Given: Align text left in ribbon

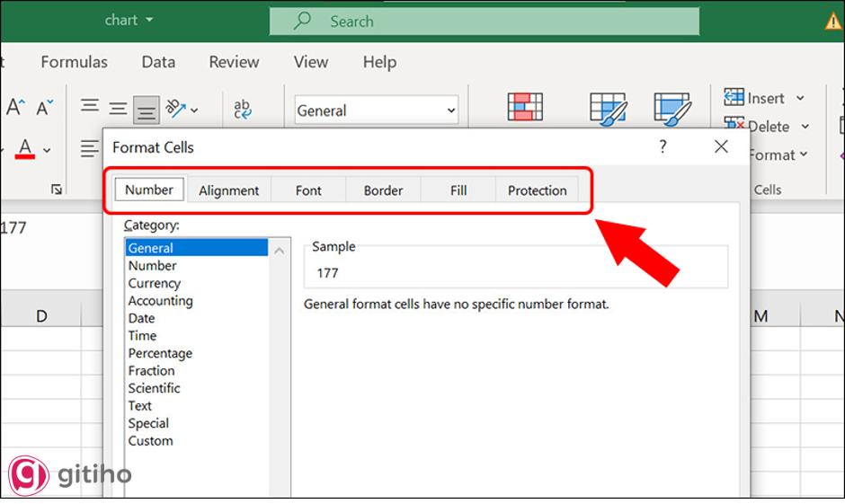Looking at the screenshot, I should [x=90, y=148].
